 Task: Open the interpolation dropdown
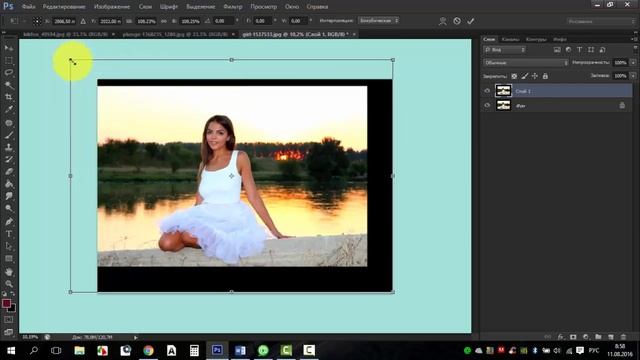[378, 20]
